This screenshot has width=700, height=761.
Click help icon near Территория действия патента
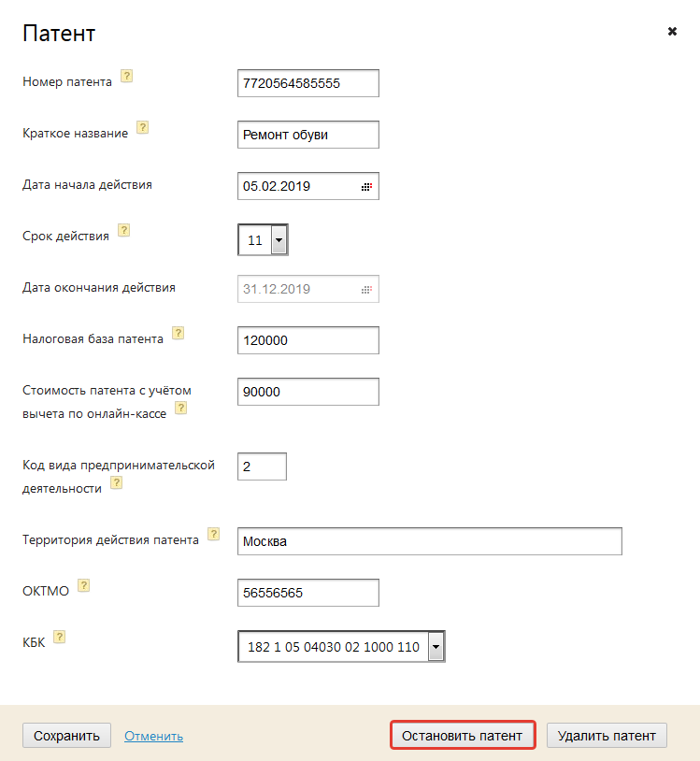214,534
